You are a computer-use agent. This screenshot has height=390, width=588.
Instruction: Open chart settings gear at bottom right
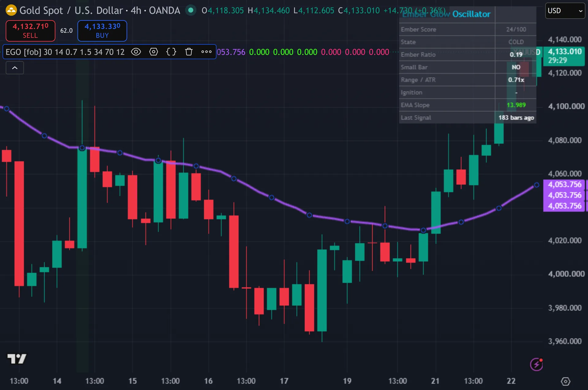pos(565,381)
